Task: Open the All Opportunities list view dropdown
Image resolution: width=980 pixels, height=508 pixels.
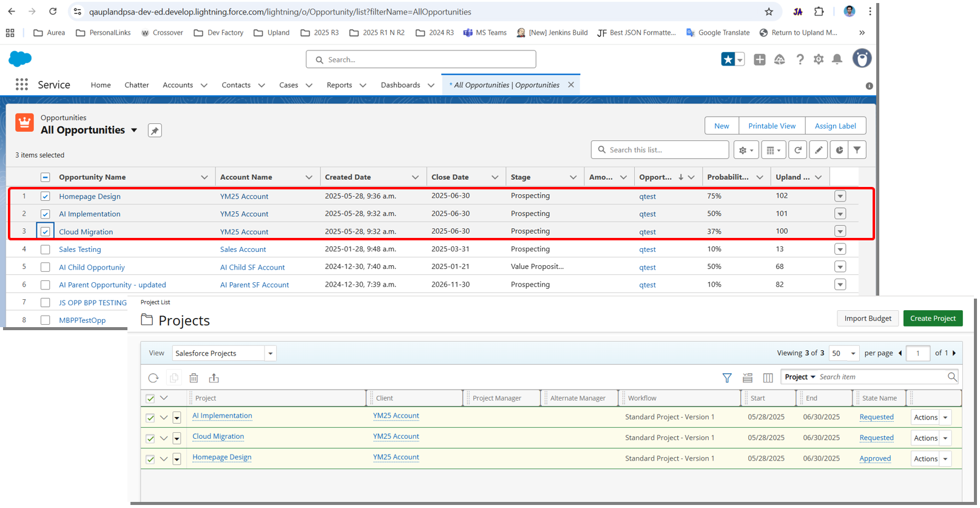Action: 134,130
